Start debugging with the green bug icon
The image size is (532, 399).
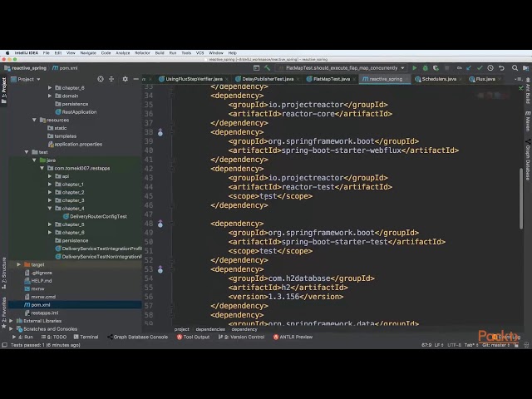pyautogui.click(x=425, y=68)
